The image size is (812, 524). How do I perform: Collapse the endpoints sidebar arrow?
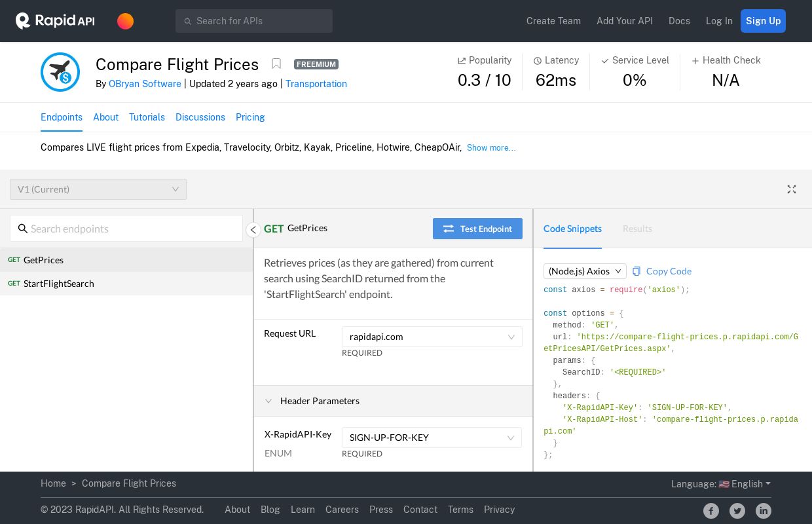(x=253, y=230)
